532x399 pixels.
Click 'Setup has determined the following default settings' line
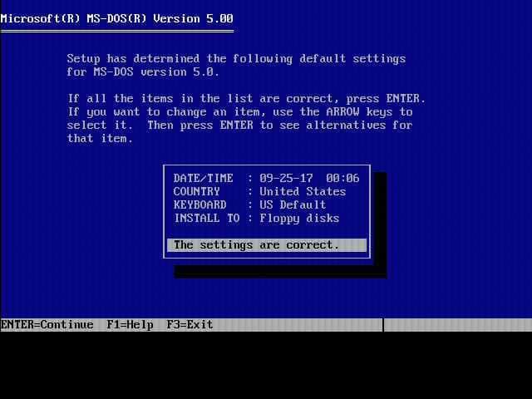tap(236, 59)
